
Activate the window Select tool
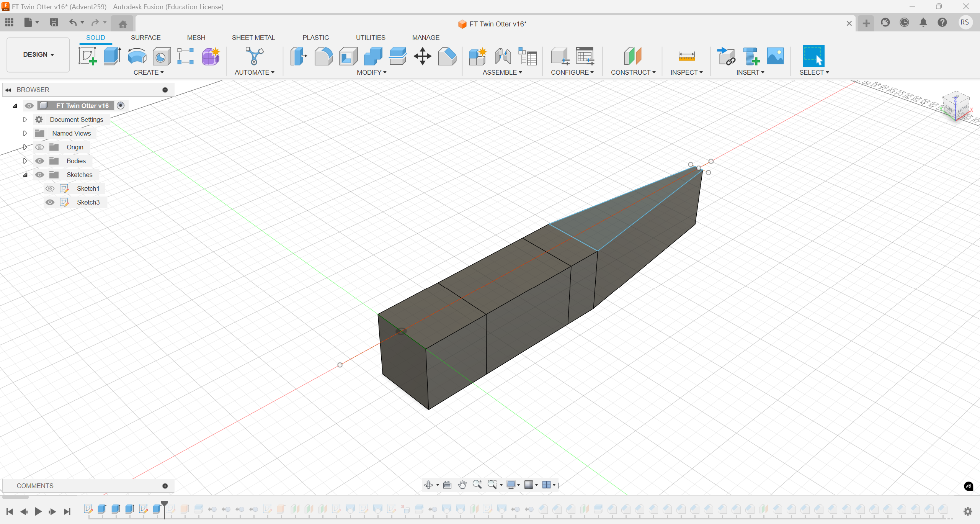pos(813,56)
